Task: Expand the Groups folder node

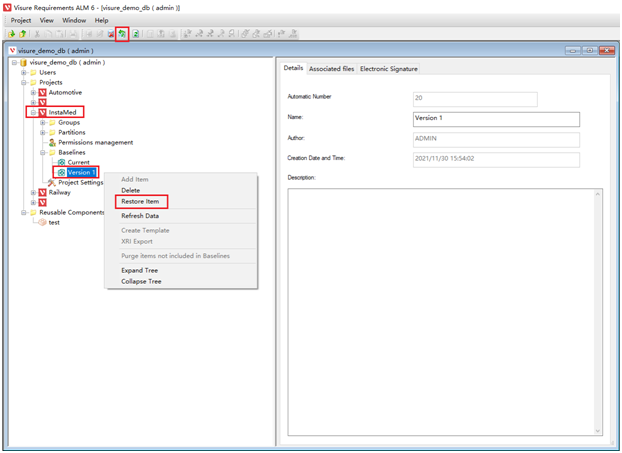Action: pos(43,123)
